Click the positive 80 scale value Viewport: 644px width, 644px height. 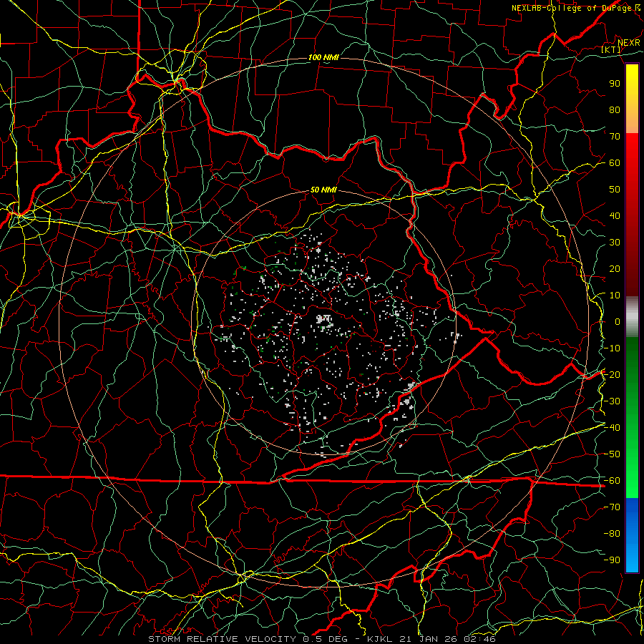[615, 109]
